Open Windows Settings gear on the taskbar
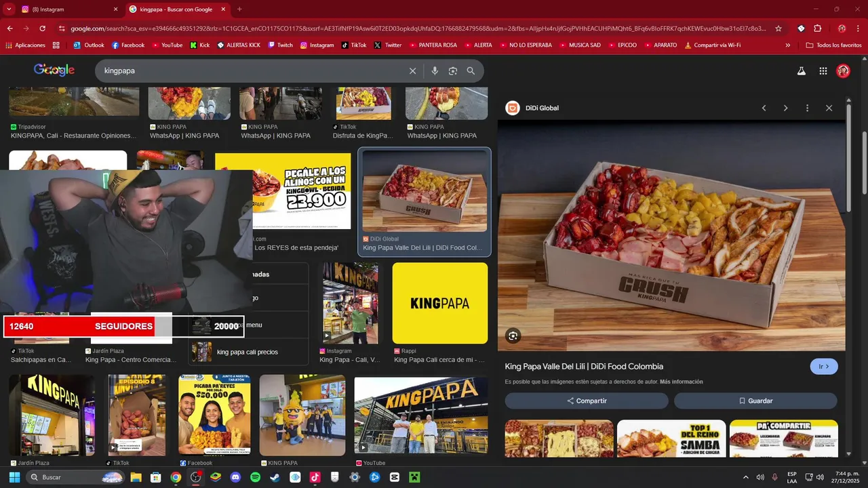The height and width of the screenshot is (488, 868). 354,477
